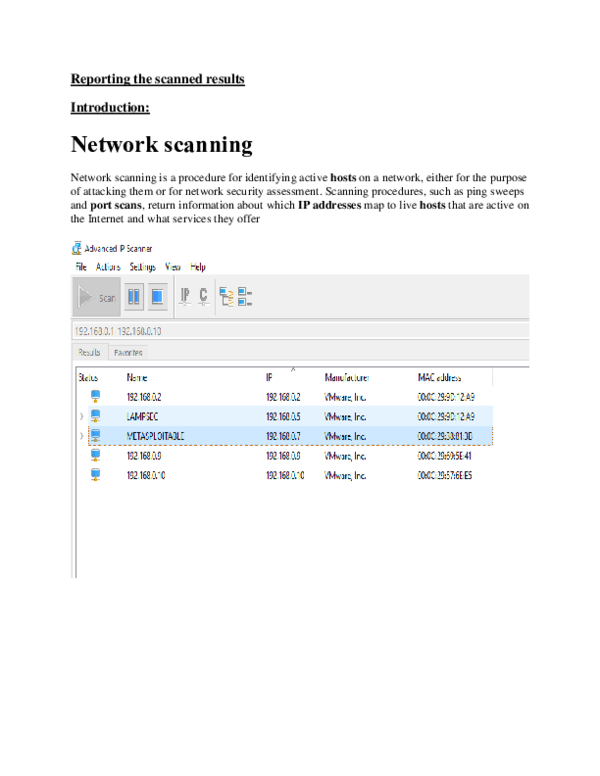Select the Results tab
Screen dimensions: 600x776
click(90, 352)
